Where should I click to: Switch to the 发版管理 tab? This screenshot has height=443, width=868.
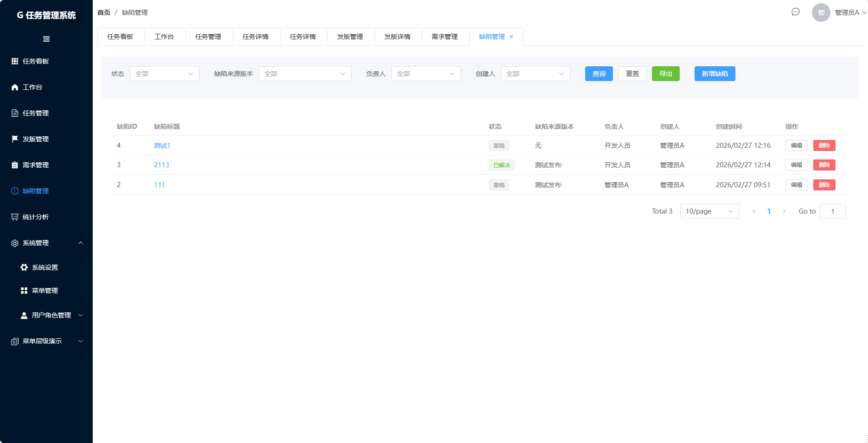click(x=351, y=37)
